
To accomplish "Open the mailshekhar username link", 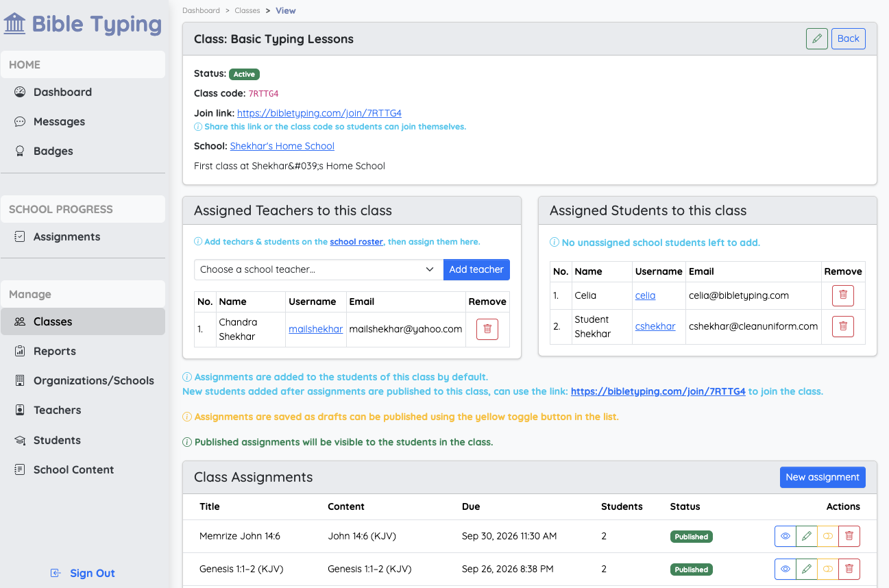I will click(316, 329).
